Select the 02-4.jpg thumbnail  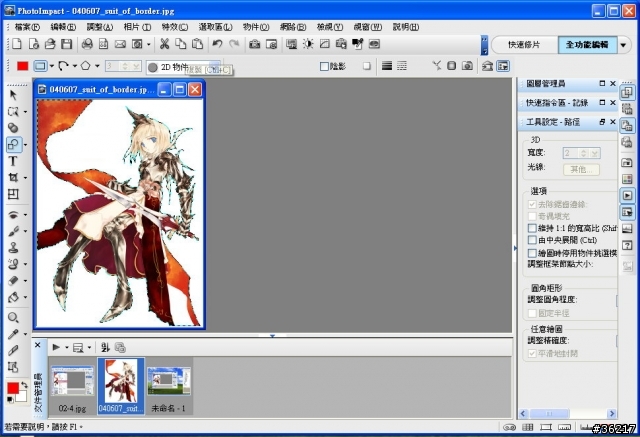tap(72, 387)
